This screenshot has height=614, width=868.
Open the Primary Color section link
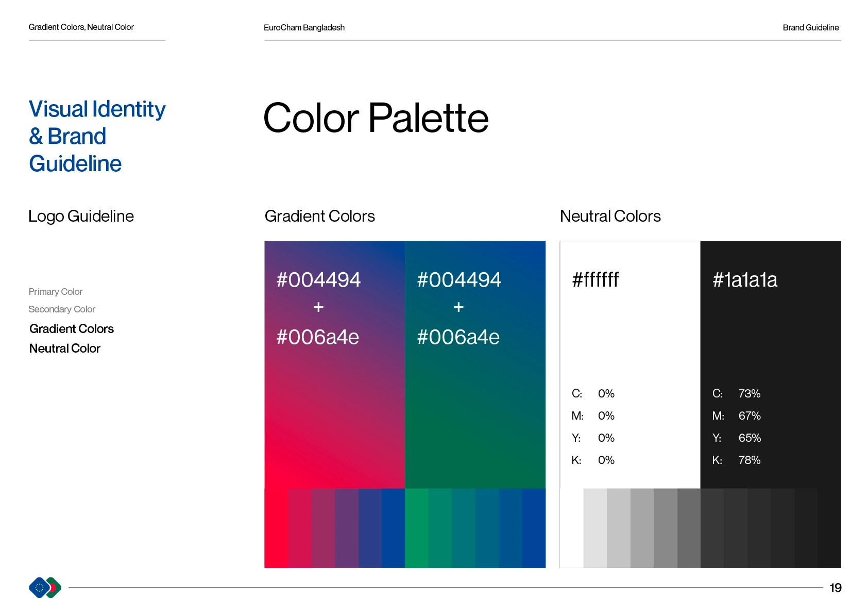[56, 292]
